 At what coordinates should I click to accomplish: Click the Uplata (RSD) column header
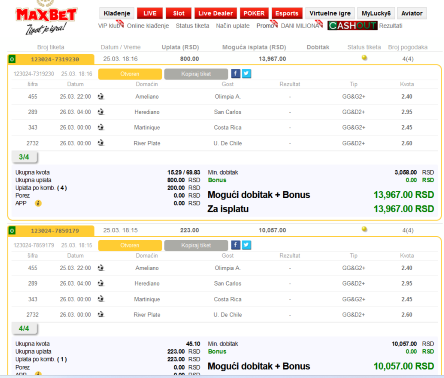click(x=180, y=47)
